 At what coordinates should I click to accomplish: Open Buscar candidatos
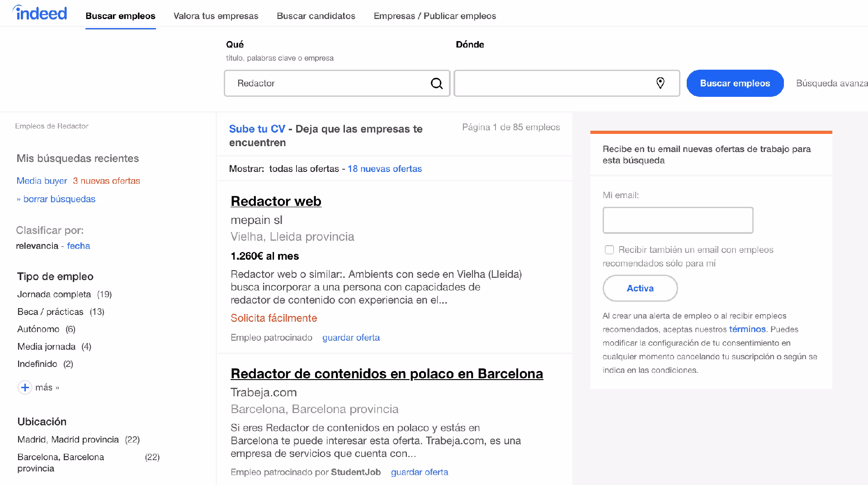tap(316, 16)
